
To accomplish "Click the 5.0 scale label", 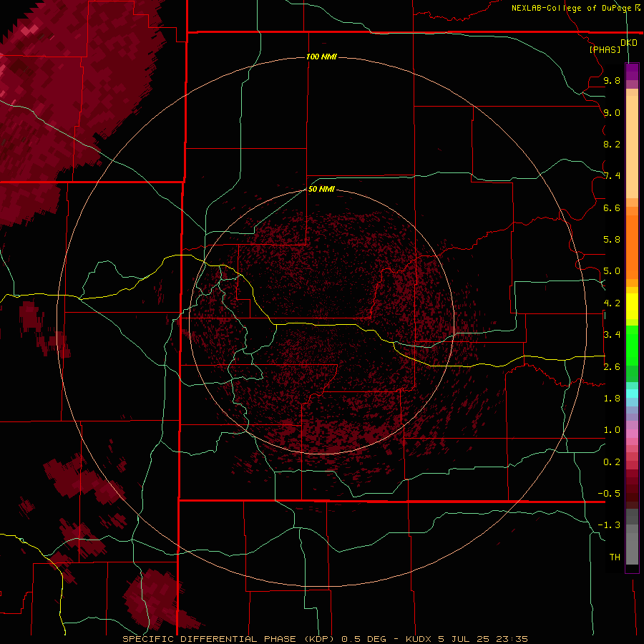I will point(612,271).
